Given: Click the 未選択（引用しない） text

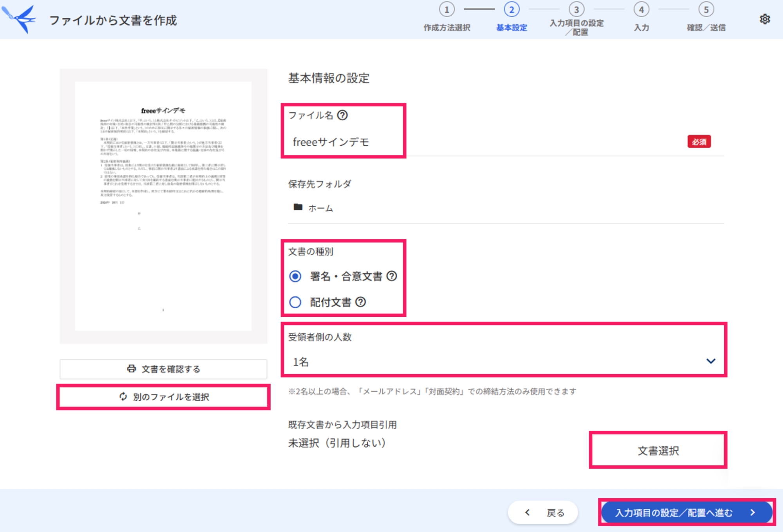Looking at the screenshot, I should [337, 443].
